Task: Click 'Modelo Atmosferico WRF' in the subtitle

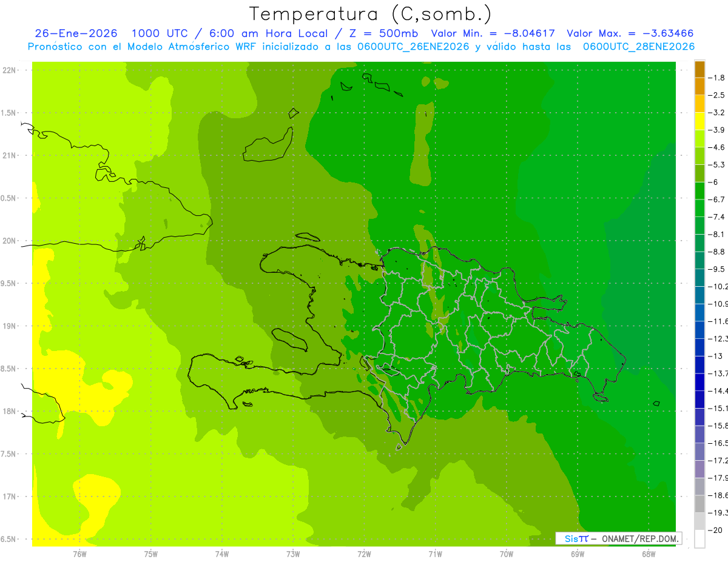Action: point(191,47)
